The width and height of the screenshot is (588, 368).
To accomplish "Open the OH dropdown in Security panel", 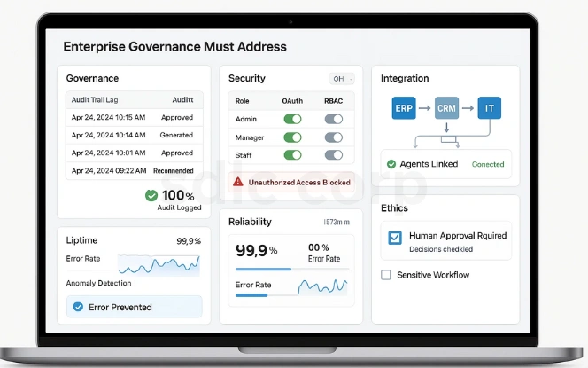I will [x=341, y=79].
